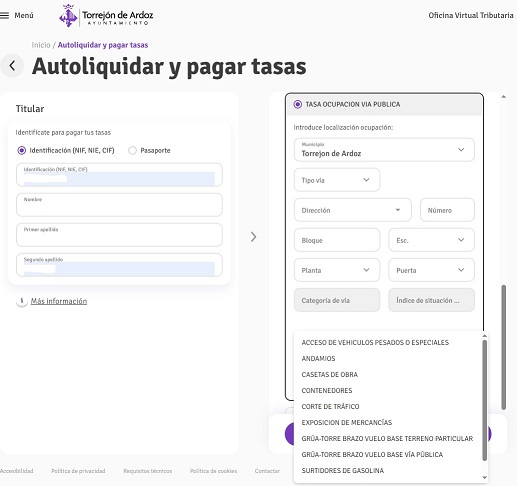Viewport: 517px width, 486px height.
Task: Click the Inicio breadcrumb link
Action: [41, 45]
